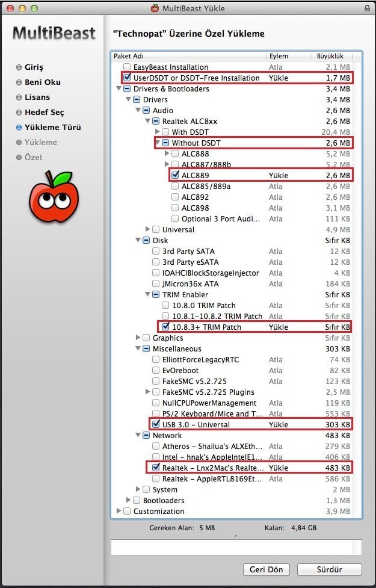Expand the System group arrow
This screenshot has height=588, width=376.
tap(138, 489)
